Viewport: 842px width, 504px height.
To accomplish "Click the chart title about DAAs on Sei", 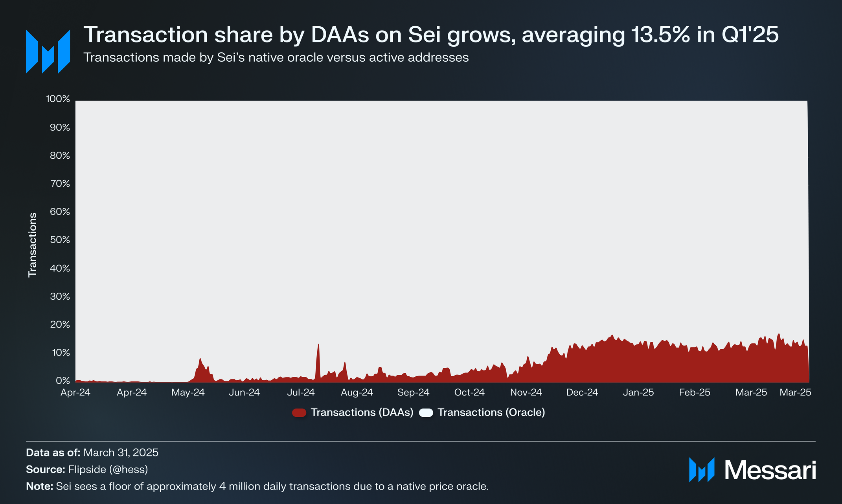I will pos(431,35).
